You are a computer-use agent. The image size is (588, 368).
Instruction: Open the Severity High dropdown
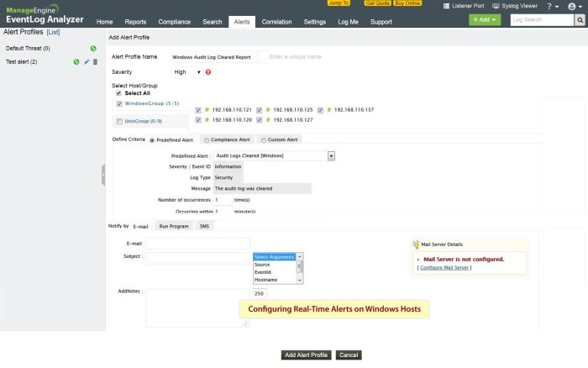tap(187, 72)
